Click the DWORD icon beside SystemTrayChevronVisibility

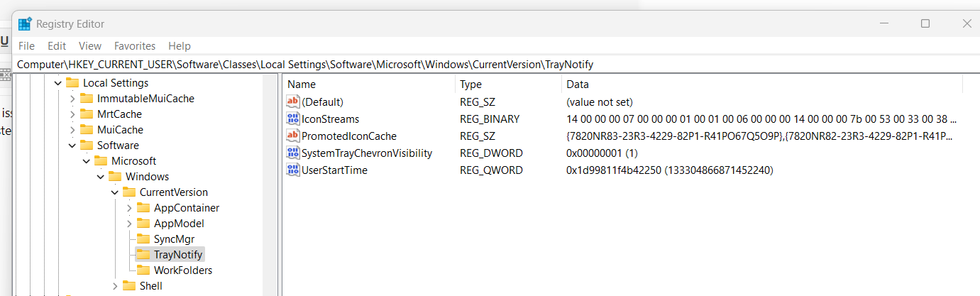coord(292,153)
